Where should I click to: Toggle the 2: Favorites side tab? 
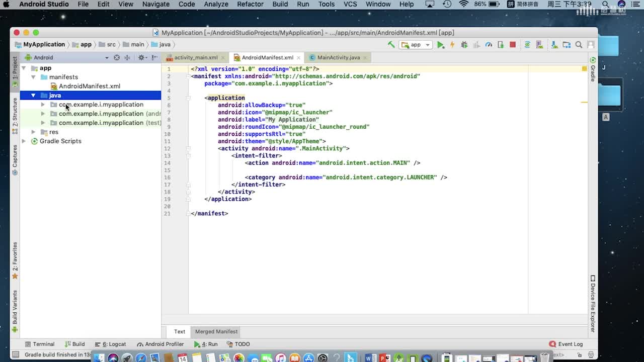15,260
